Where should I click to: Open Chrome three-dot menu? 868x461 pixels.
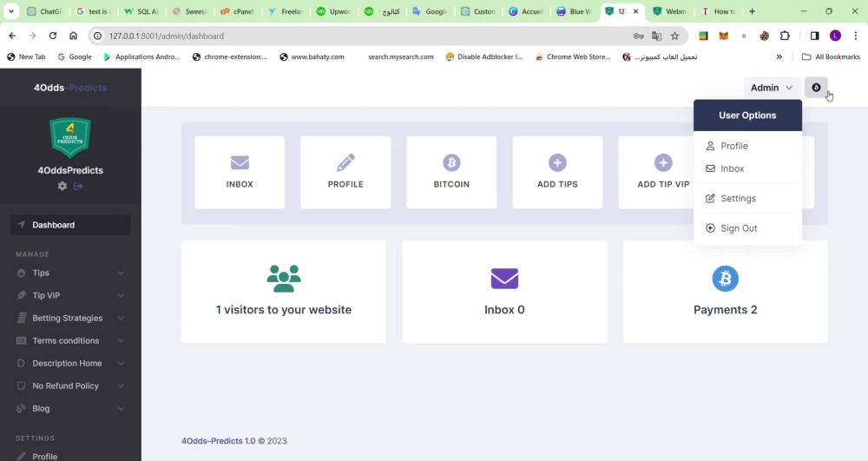coord(856,36)
